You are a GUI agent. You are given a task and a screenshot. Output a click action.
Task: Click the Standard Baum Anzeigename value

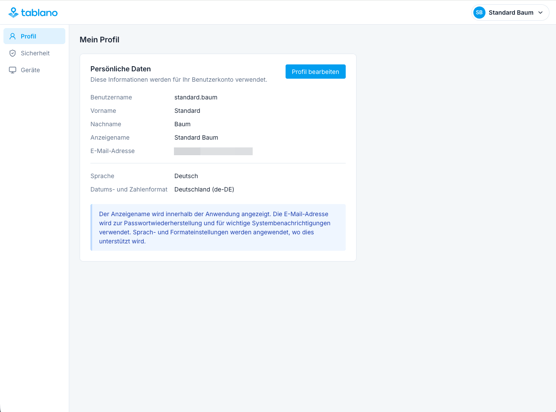click(196, 138)
